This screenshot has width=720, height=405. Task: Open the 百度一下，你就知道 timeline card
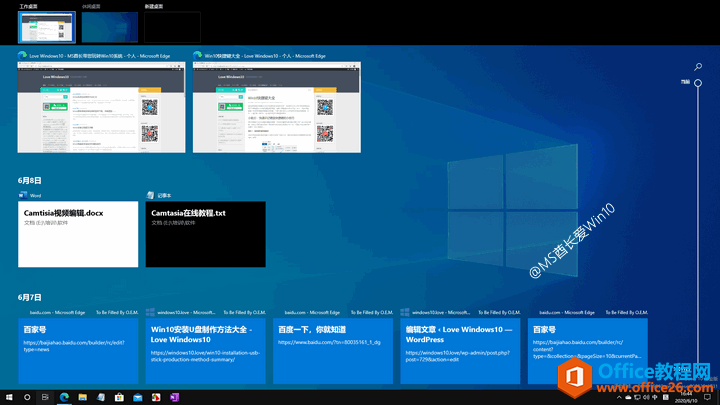[333, 349]
